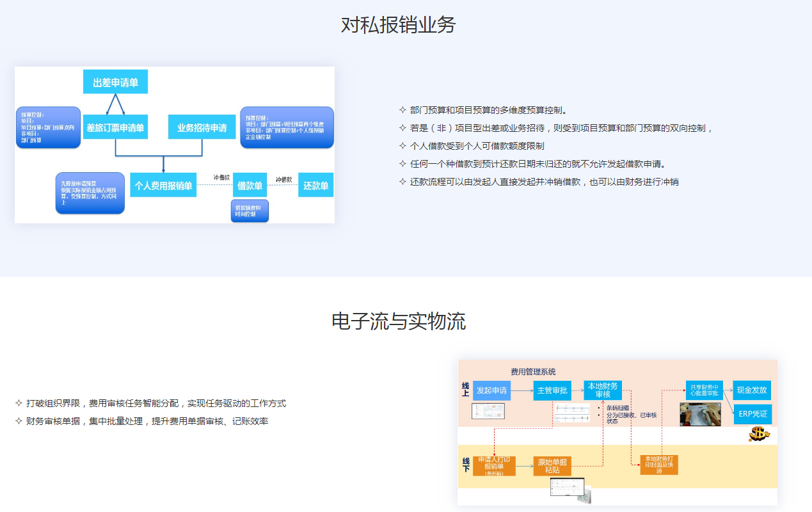Click the 现金发放 box
812x512 pixels.
pyautogui.click(x=752, y=390)
